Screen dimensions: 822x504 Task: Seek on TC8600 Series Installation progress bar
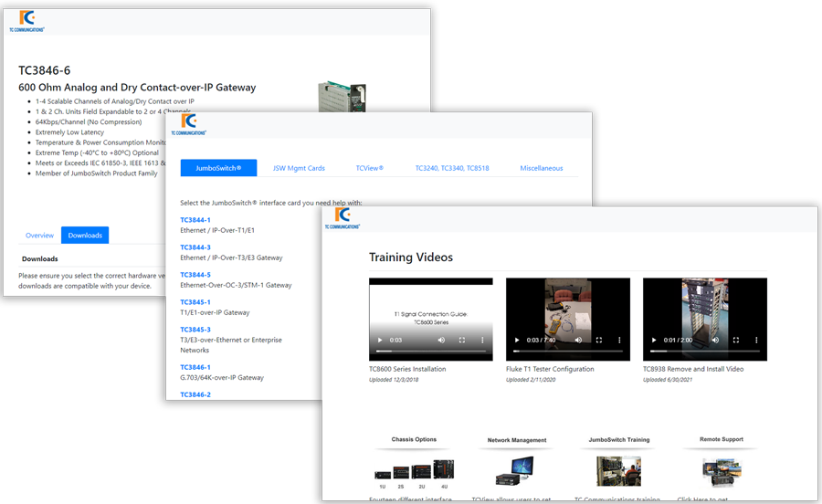(431, 351)
